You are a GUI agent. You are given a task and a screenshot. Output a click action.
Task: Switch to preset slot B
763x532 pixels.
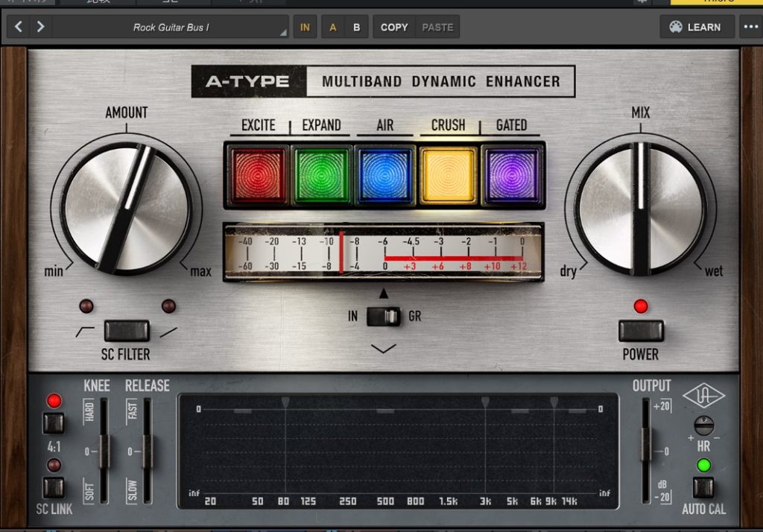[x=356, y=27]
